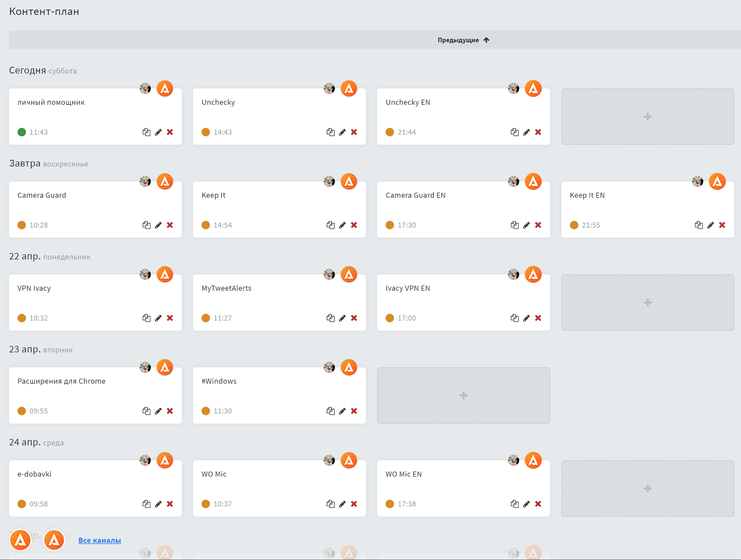Click orange channel avatar above Keep It card
This screenshot has width=741, height=560.
pyautogui.click(x=349, y=182)
